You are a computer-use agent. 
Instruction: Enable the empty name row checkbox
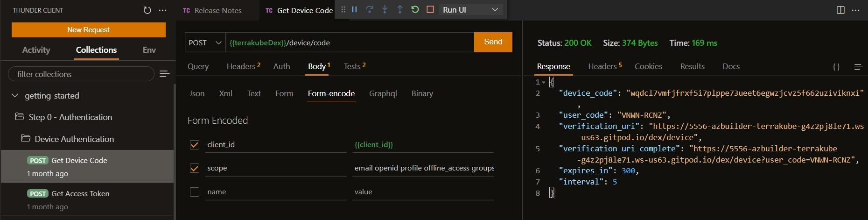[195, 192]
